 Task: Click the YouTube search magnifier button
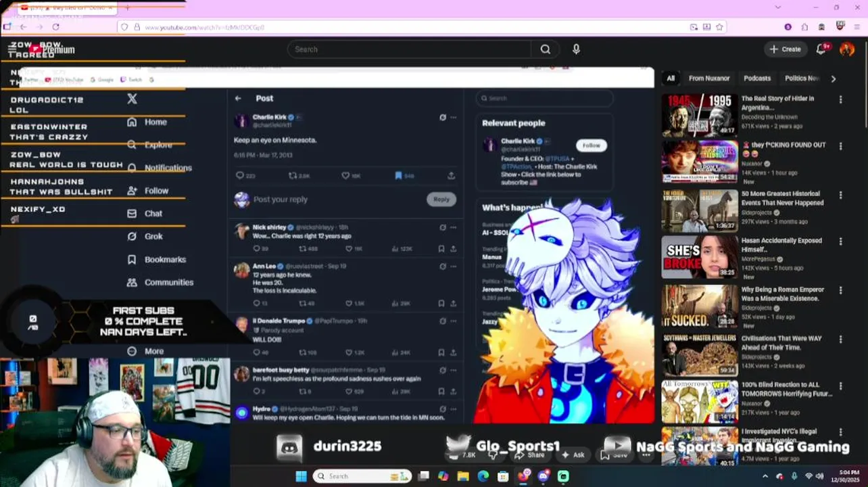click(545, 49)
